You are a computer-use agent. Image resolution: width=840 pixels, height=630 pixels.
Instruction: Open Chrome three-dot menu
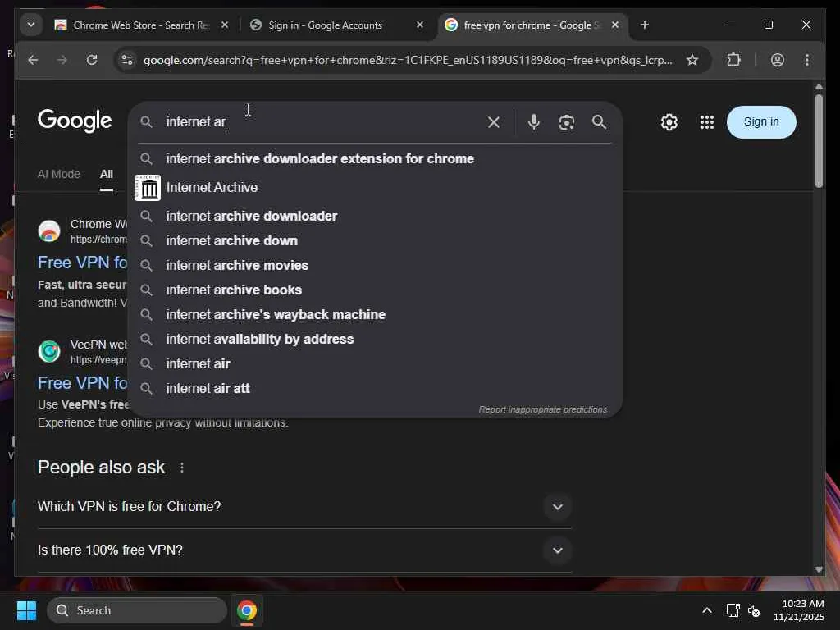point(807,60)
